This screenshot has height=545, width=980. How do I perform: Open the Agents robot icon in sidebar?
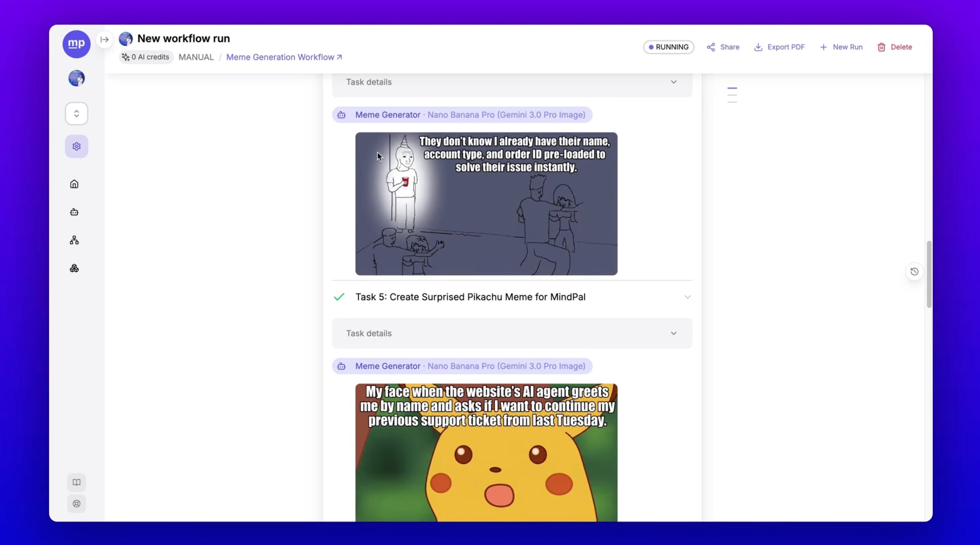click(74, 212)
